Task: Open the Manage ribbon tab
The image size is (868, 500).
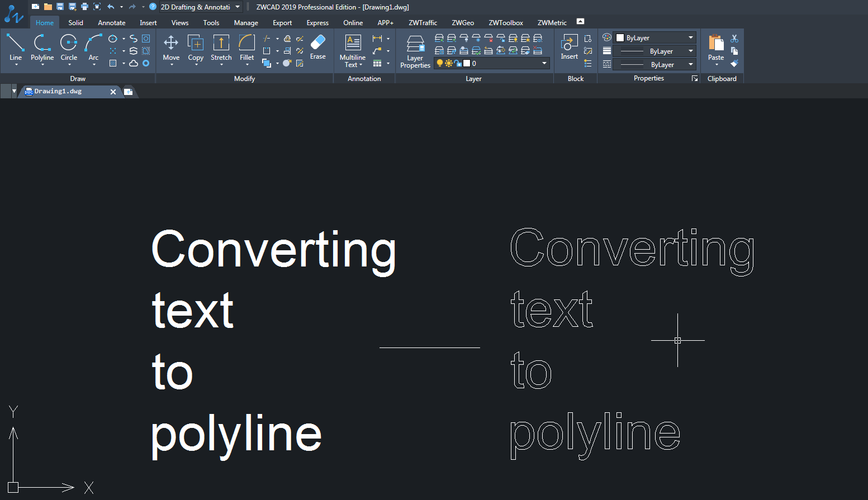Action: pos(246,23)
